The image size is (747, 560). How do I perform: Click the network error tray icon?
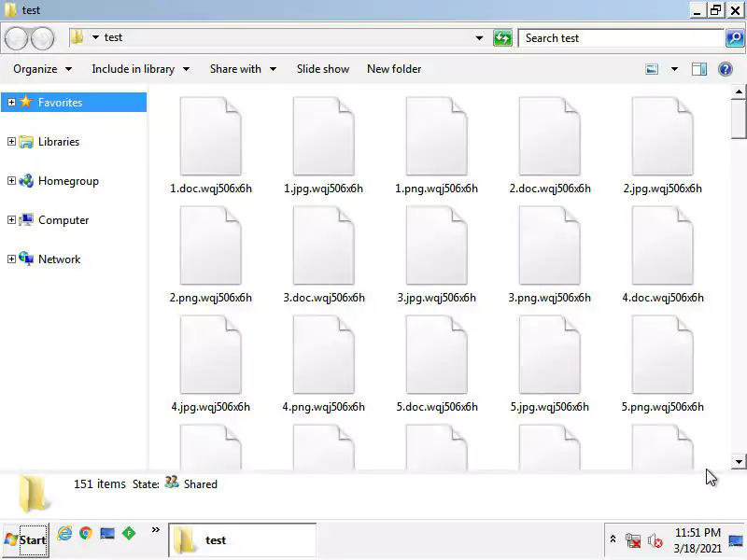coord(633,541)
